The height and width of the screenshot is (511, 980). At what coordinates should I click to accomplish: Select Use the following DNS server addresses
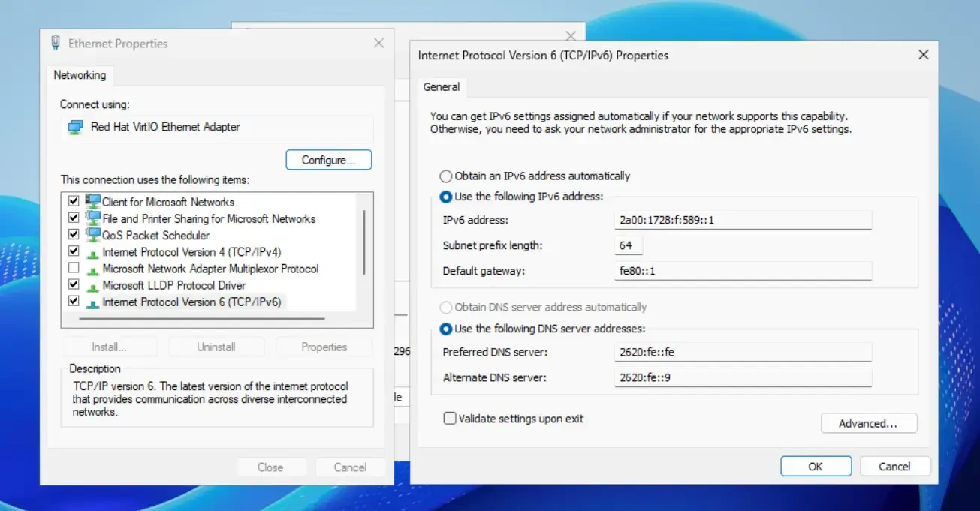446,329
